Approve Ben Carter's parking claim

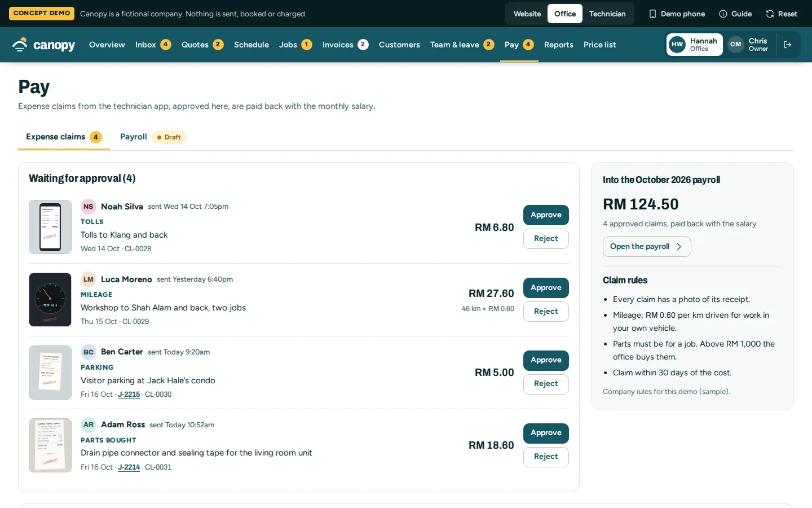[x=546, y=360]
